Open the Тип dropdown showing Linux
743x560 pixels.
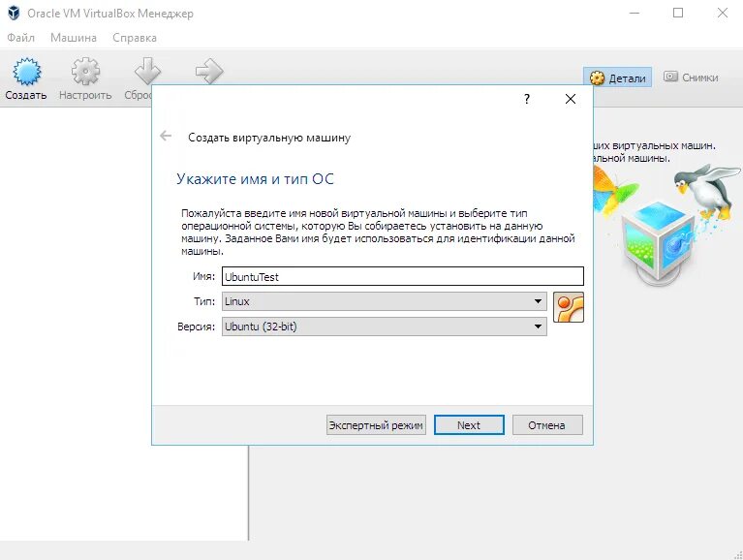pos(385,301)
